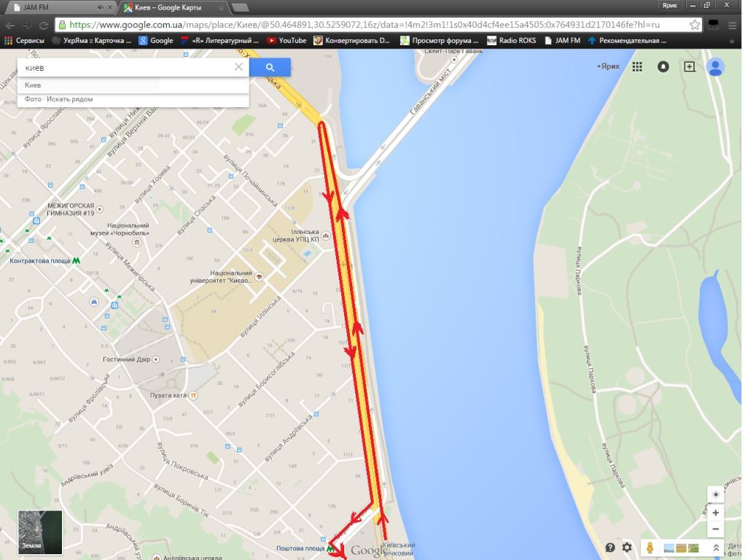The height and width of the screenshot is (560, 745).
Task: Select the Street View pegman
Action: tap(650, 548)
